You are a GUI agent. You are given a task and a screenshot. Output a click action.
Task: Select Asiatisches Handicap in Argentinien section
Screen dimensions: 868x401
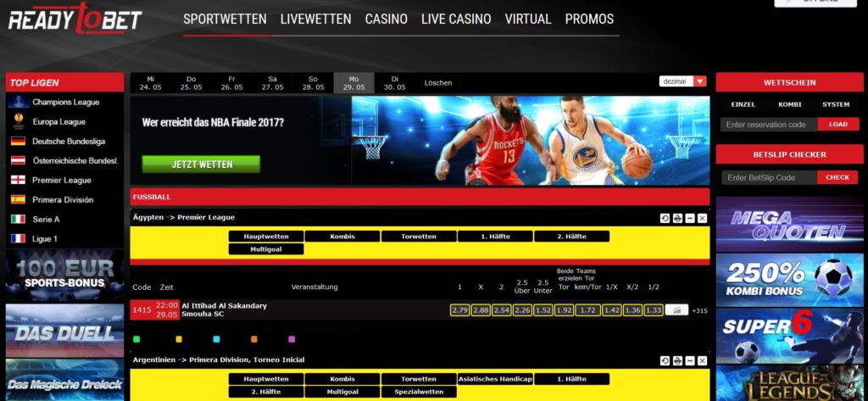[495, 380]
